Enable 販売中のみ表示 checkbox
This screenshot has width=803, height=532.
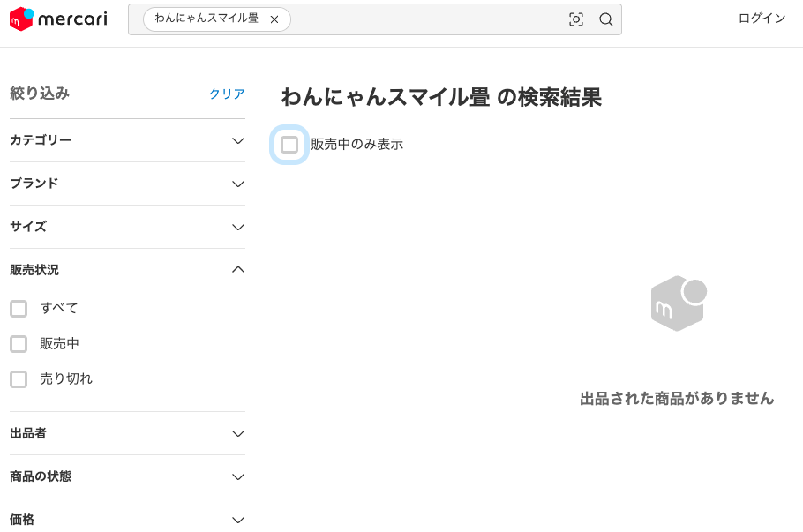289,145
